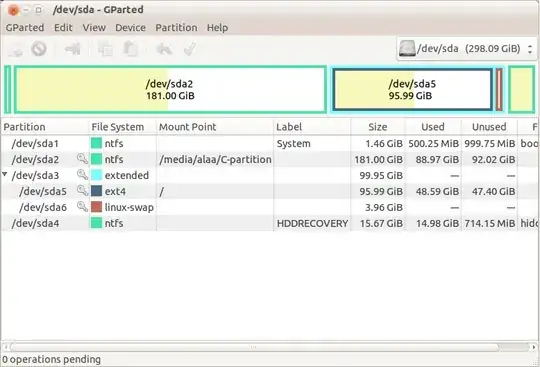
Task: Click the device selector up-down arrows
Action: click(x=530, y=49)
